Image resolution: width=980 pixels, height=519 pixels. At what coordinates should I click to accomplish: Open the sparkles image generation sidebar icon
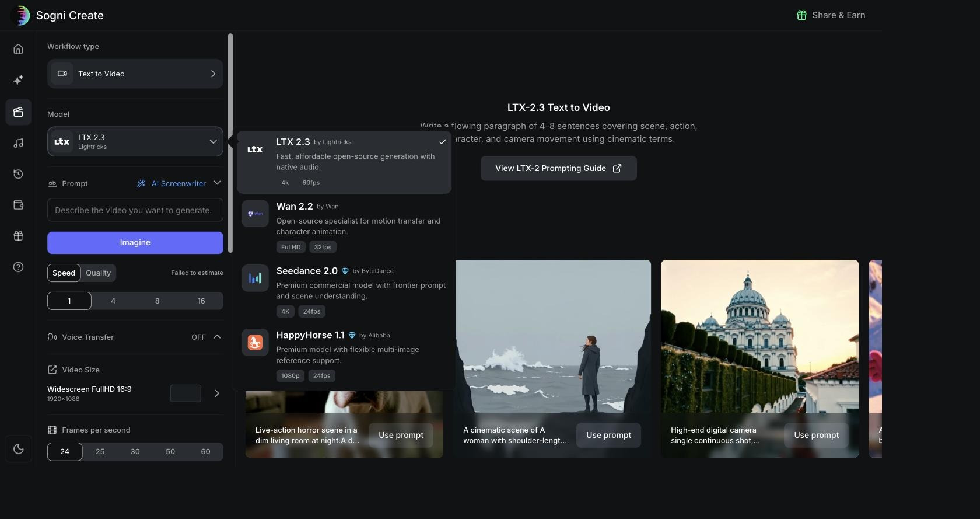tap(19, 80)
